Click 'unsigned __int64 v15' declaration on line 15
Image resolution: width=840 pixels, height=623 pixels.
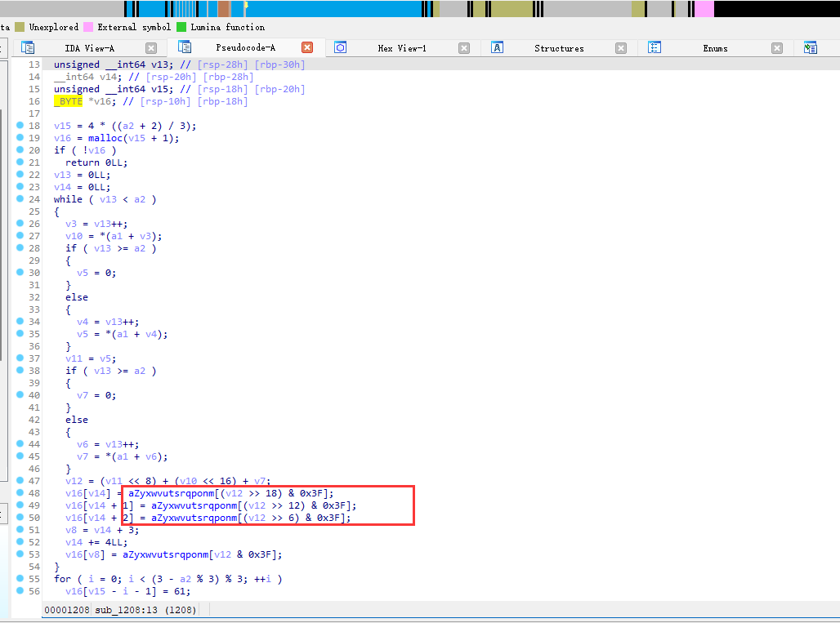pyautogui.click(x=114, y=89)
